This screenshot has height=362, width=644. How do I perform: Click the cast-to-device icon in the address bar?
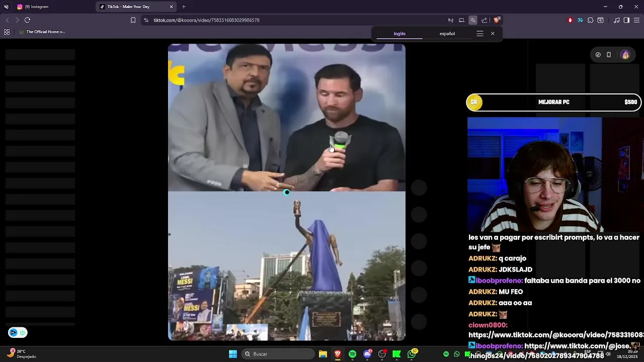[462, 20]
